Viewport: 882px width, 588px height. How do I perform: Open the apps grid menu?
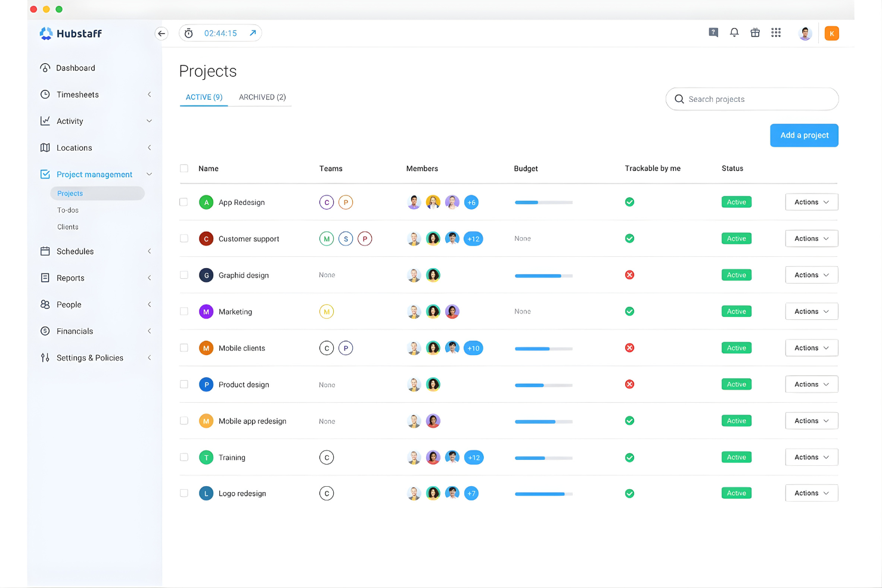776,33
